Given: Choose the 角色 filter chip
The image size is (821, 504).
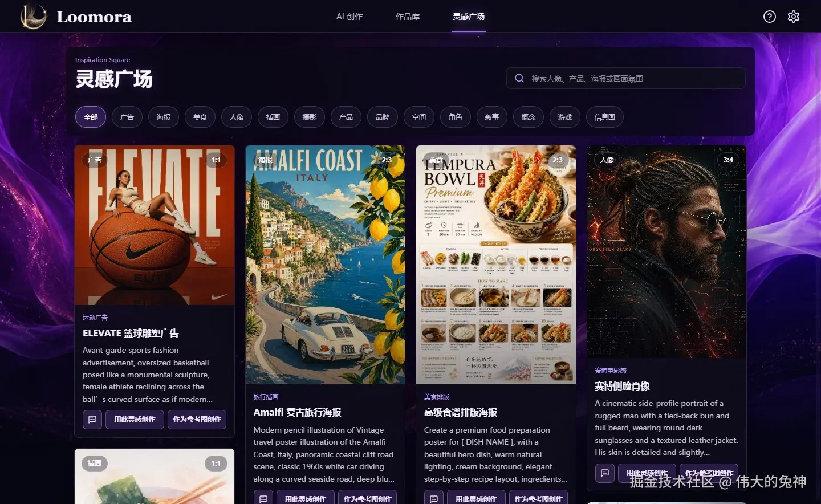Looking at the screenshot, I should [x=456, y=117].
